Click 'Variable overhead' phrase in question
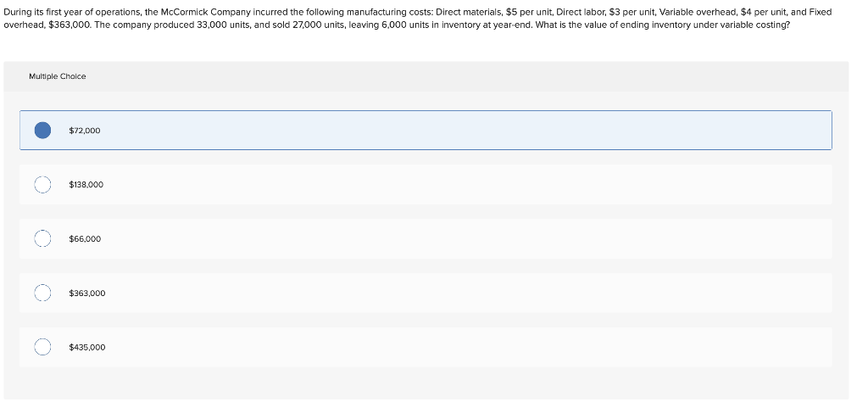 click(692, 12)
